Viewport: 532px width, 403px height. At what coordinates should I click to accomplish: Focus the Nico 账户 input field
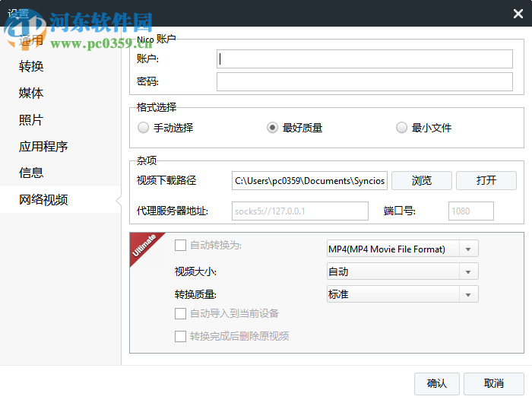(x=364, y=59)
